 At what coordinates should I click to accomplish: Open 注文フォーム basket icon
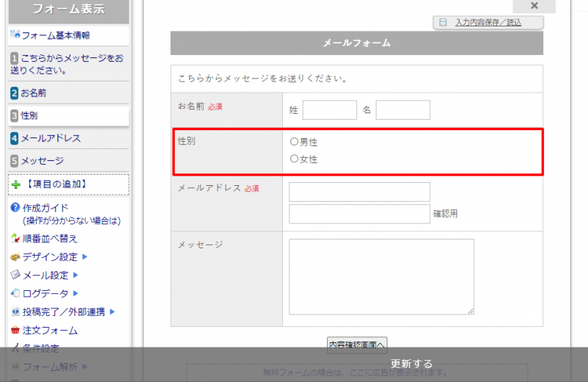pyautogui.click(x=15, y=331)
